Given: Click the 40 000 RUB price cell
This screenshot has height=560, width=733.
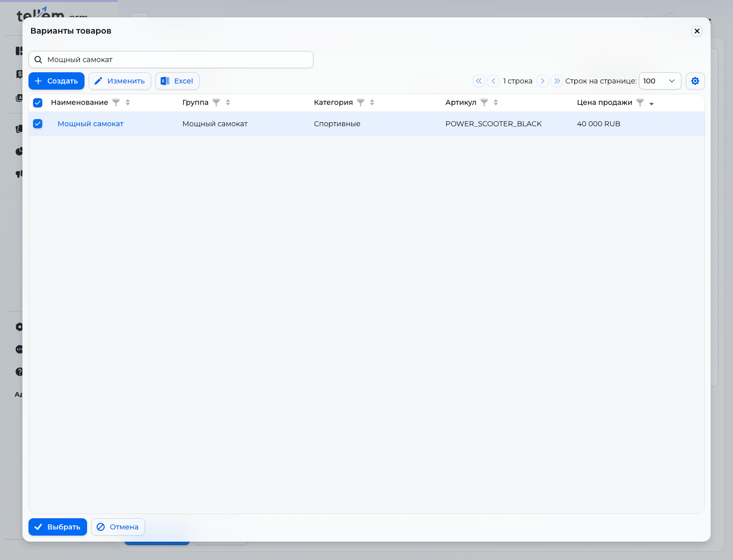Looking at the screenshot, I should [x=599, y=124].
